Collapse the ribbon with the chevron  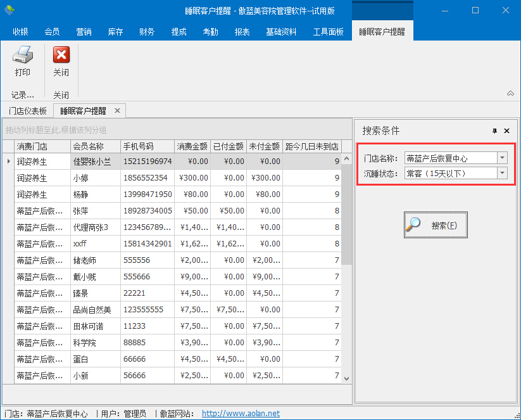click(510, 94)
